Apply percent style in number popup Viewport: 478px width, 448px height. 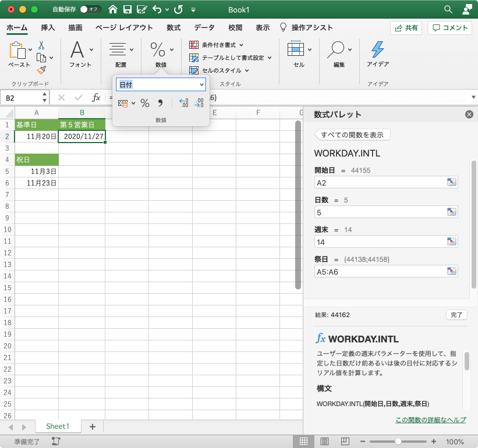145,103
